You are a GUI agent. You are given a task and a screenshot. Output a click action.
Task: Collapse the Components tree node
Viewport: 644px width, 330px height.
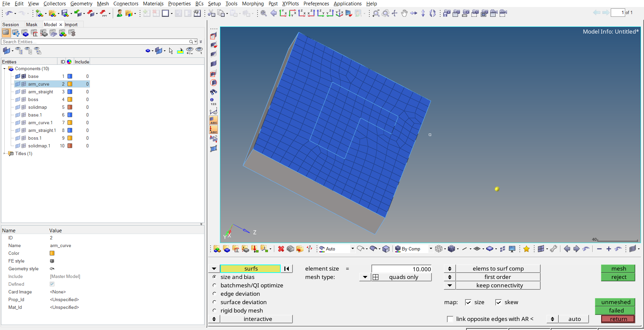[x=4, y=69]
